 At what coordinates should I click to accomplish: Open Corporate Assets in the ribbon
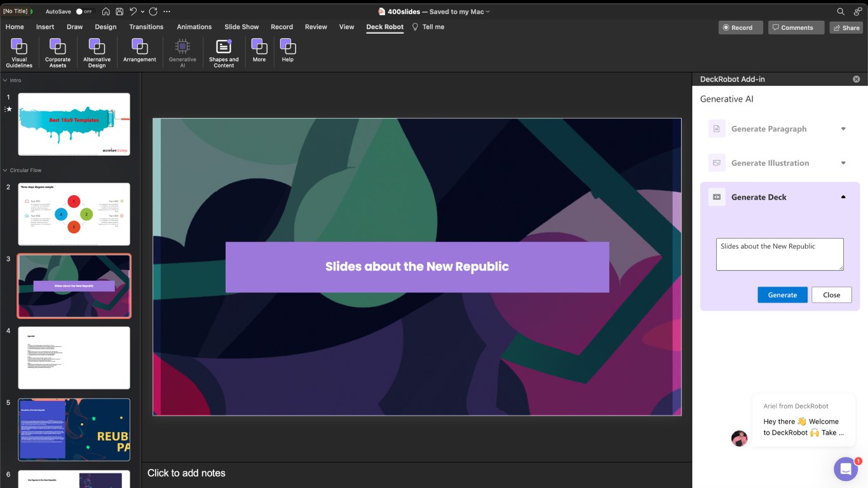(58, 53)
